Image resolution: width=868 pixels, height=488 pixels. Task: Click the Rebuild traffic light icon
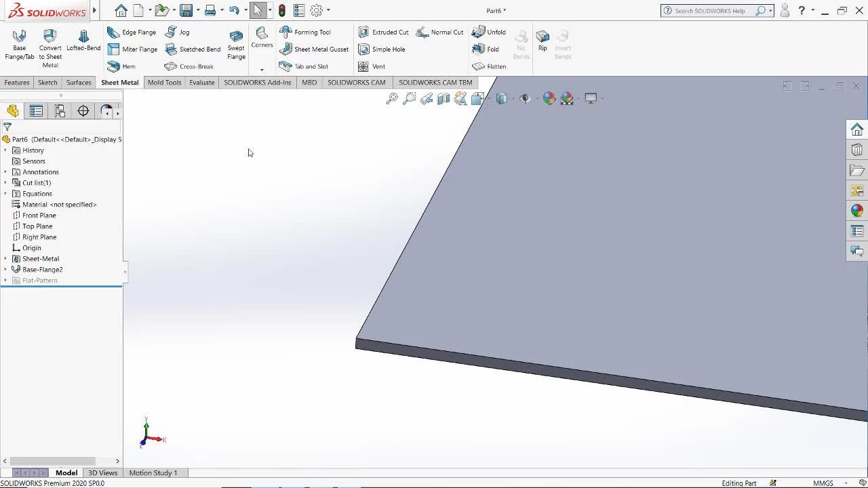tap(281, 10)
